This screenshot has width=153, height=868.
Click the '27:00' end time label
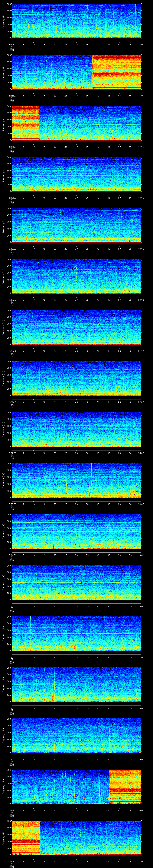[x=141, y=657]
